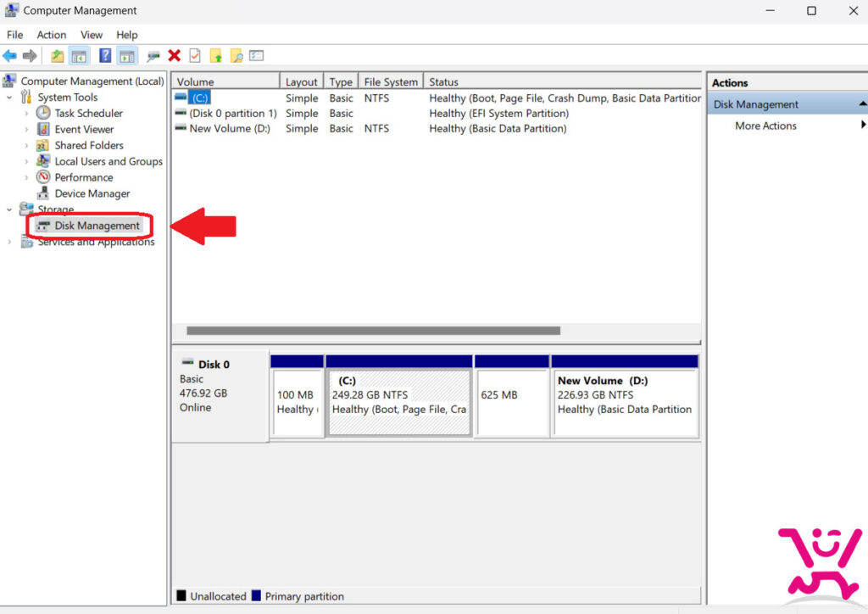Click the disk drive connect toolbar icon
This screenshot has height=614, width=868.
point(153,56)
